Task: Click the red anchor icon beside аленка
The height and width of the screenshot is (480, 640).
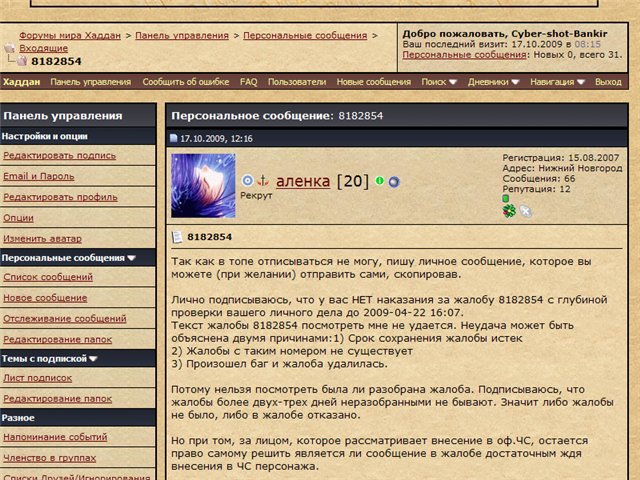Action: click(x=263, y=180)
